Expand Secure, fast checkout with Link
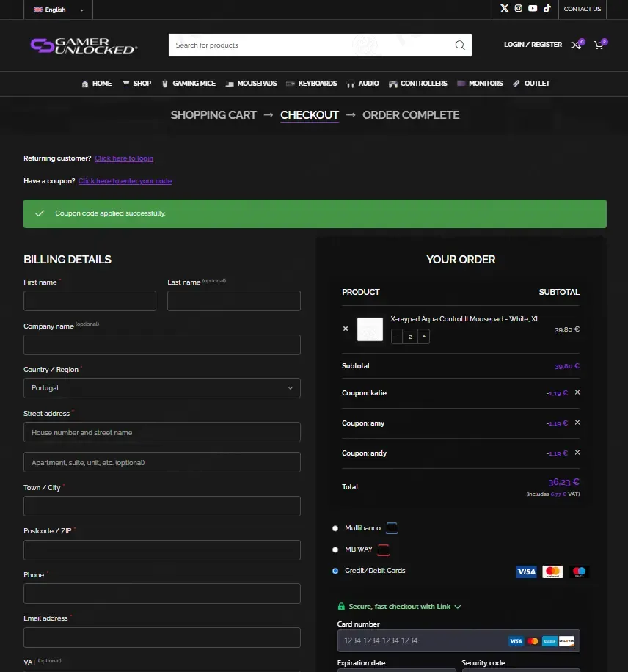 [400, 607]
